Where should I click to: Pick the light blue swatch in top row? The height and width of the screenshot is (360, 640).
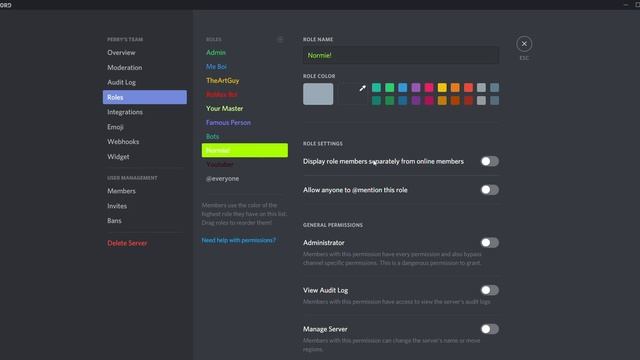coord(402,87)
